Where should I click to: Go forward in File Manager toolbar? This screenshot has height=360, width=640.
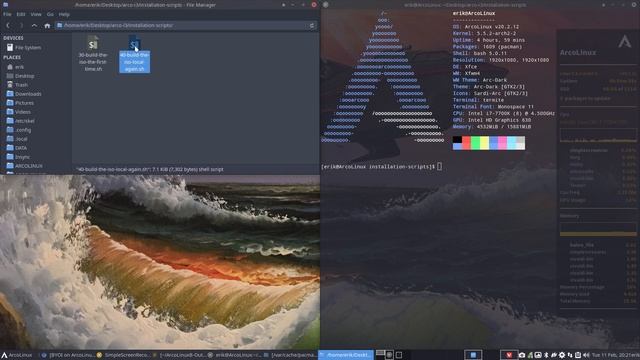[21, 25]
